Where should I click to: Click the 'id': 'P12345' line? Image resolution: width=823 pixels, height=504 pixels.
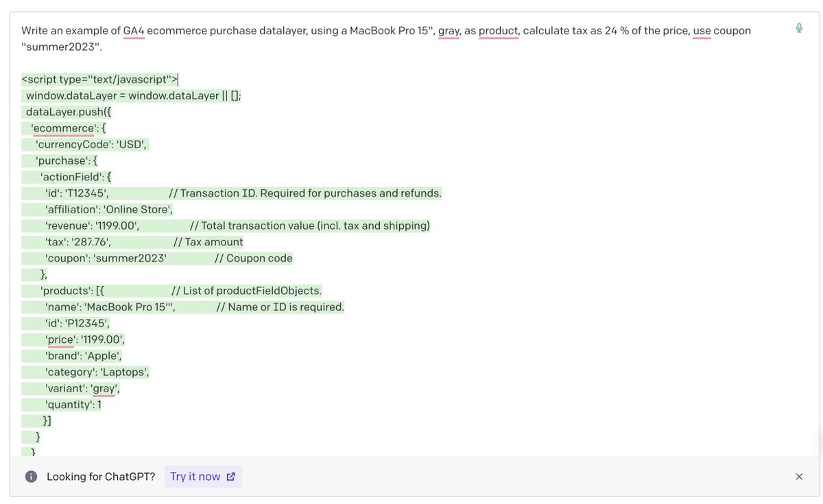coord(77,324)
